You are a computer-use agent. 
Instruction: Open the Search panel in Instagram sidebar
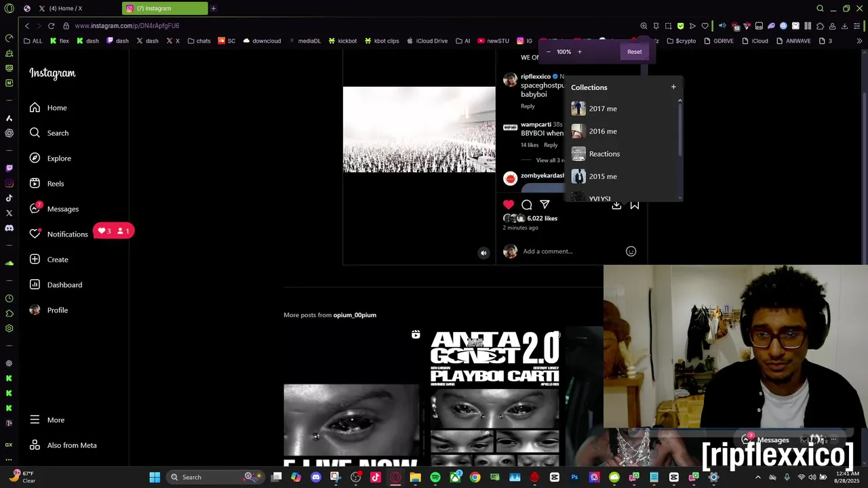49,133
